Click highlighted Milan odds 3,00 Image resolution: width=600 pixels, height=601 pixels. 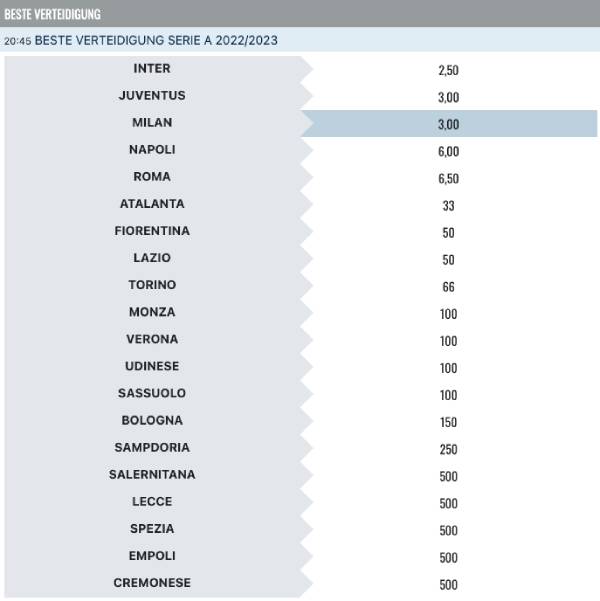[449, 124]
